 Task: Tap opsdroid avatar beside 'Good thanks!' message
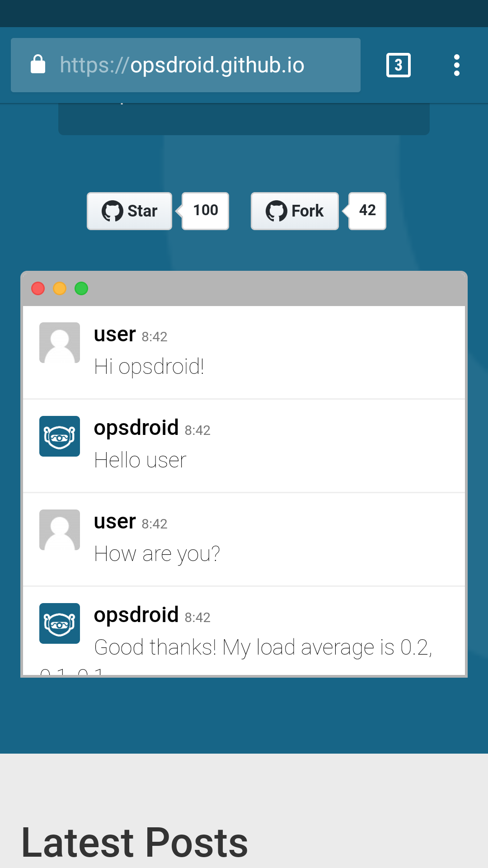(60, 623)
